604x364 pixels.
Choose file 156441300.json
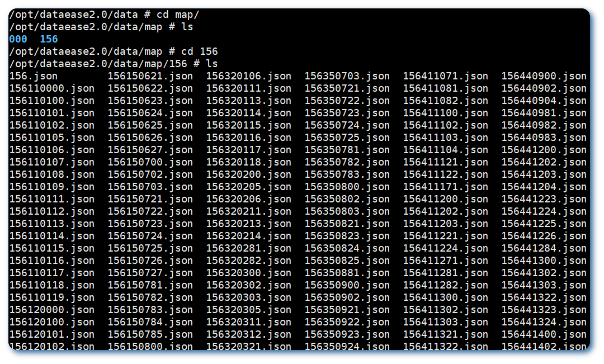pyautogui.click(x=544, y=261)
